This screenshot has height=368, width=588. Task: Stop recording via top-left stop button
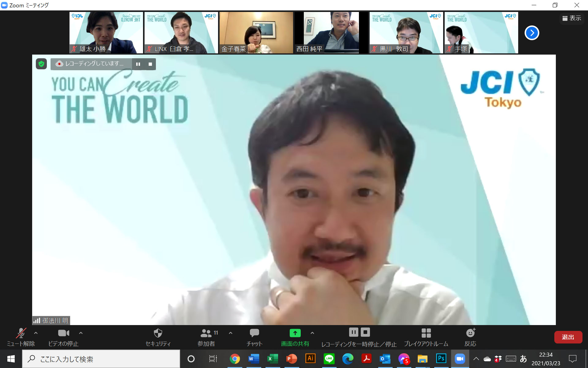tap(150, 64)
